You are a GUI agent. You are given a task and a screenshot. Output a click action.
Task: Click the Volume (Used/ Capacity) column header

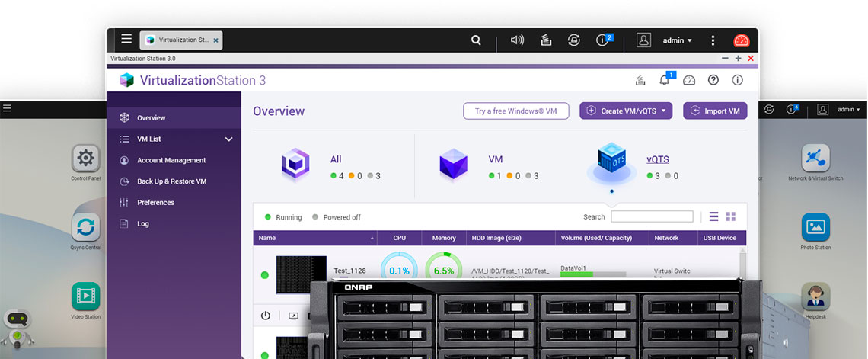point(602,238)
